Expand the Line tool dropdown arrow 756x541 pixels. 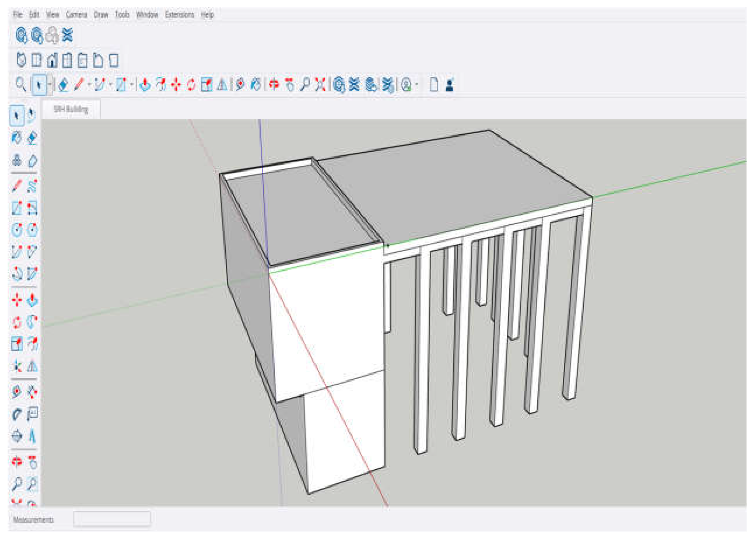pyautogui.click(x=89, y=84)
